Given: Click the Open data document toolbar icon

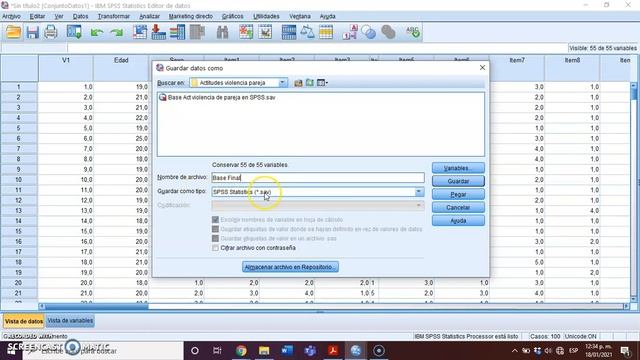Looking at the screenshot, I should [x=13, y=32].
